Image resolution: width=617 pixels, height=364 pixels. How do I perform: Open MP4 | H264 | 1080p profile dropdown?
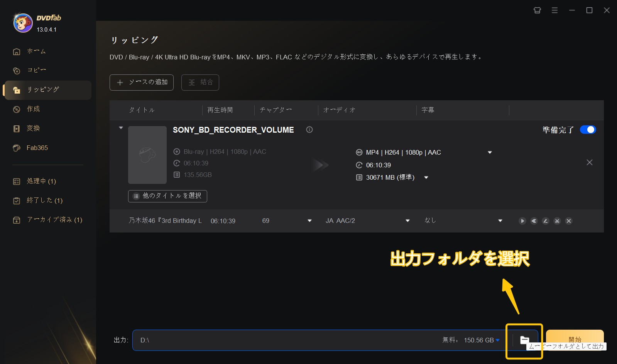point(490,152)
